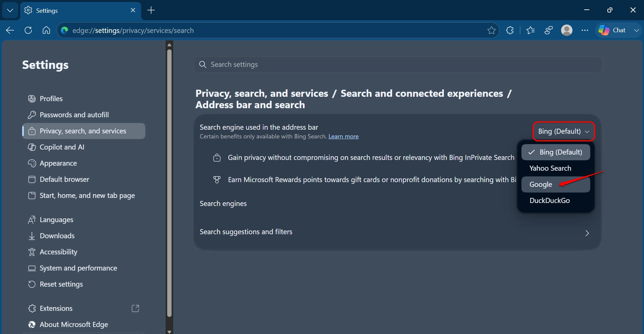
Task: Open the tab search dropdown arrow
Action: pyautogui.click(x=10, y=10)
